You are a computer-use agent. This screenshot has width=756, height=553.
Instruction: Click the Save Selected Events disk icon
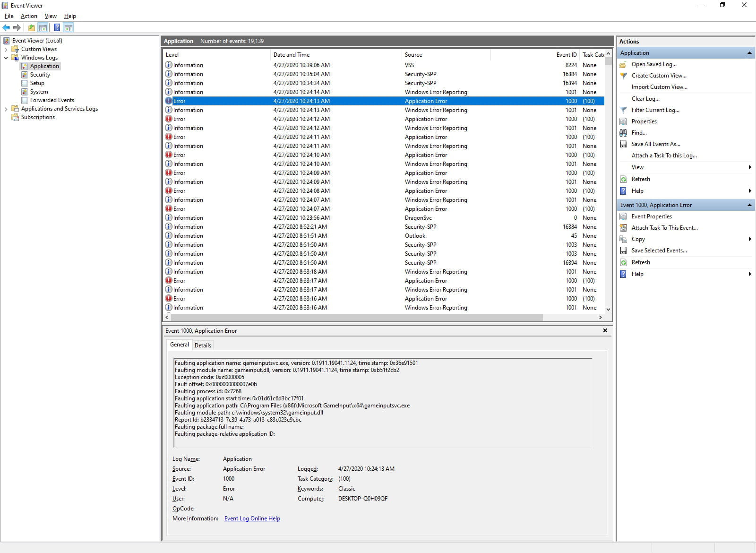click(623, 251)
